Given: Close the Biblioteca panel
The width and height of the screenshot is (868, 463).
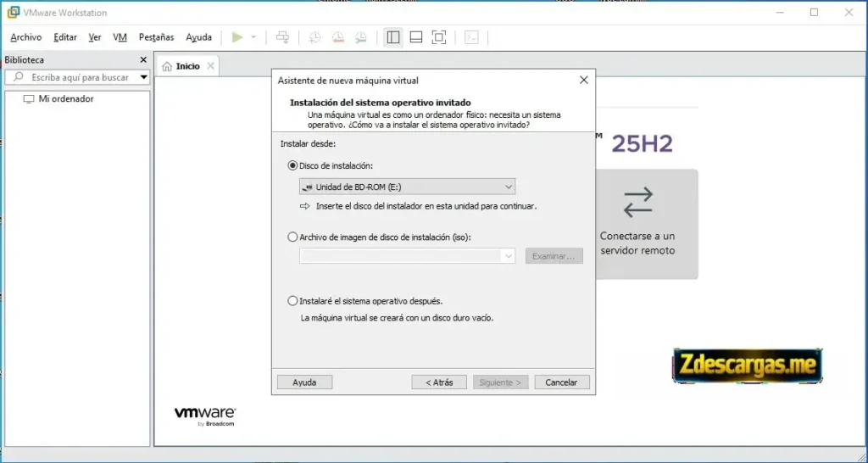Looking at the screenshot, I should [143, 60].
